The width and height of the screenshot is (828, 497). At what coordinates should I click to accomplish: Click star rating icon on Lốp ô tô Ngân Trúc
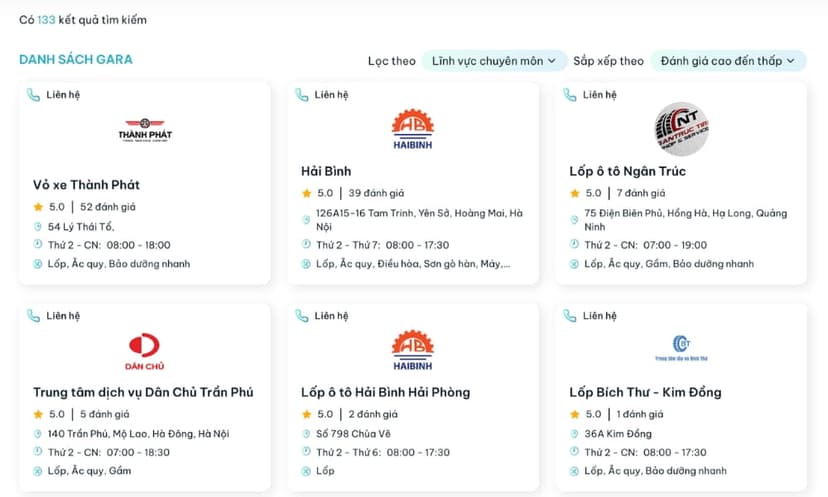(575, 193)
